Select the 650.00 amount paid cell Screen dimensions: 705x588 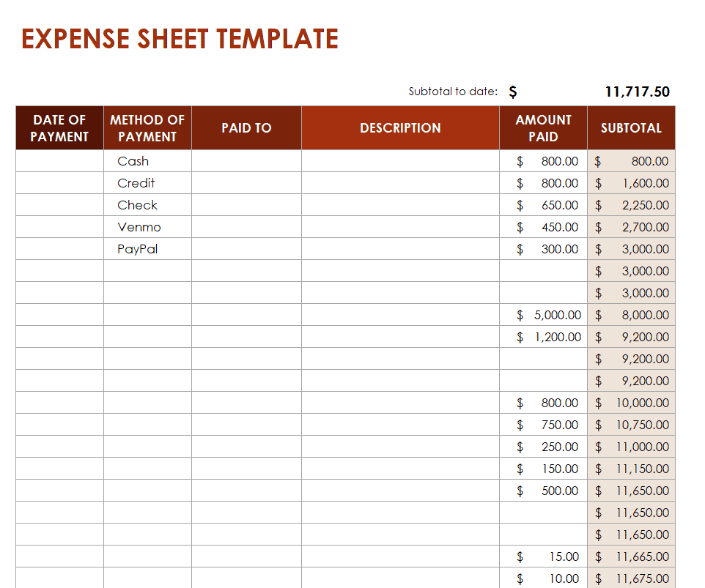(543, 205)
